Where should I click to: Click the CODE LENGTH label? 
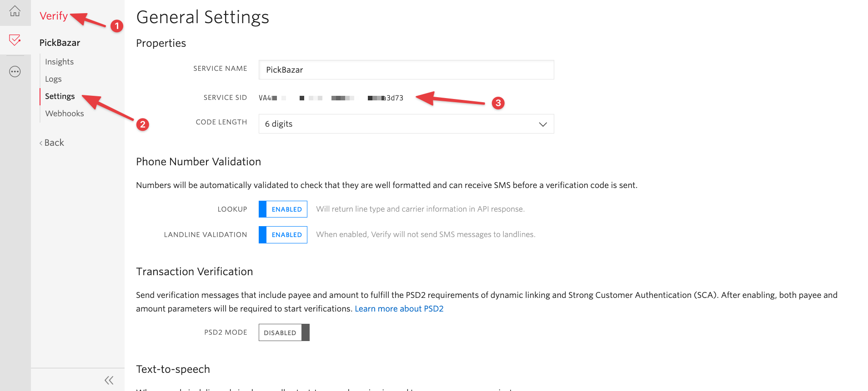point(221,122)
